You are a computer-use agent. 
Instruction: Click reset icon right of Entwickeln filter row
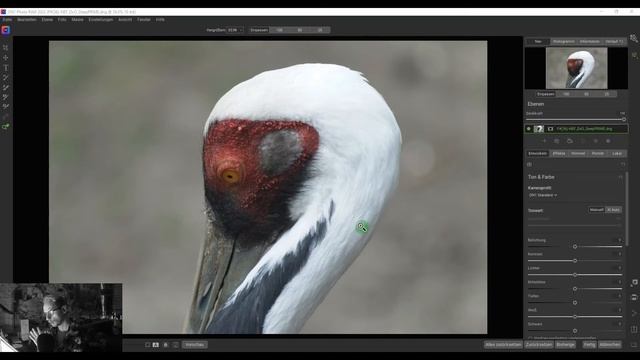click(x=623, y=164)
